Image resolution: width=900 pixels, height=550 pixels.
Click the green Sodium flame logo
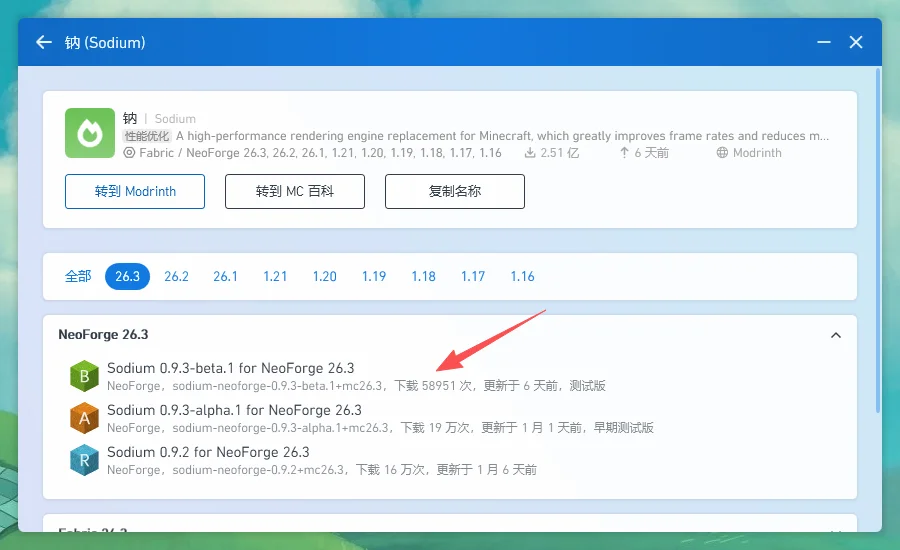(90, 133)
